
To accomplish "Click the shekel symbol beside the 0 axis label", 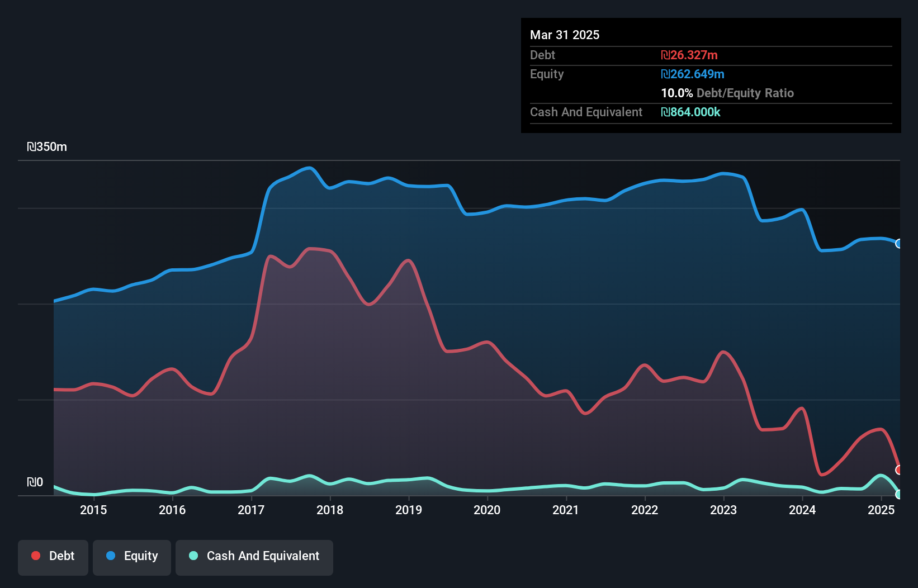I will tap(32, 482).
